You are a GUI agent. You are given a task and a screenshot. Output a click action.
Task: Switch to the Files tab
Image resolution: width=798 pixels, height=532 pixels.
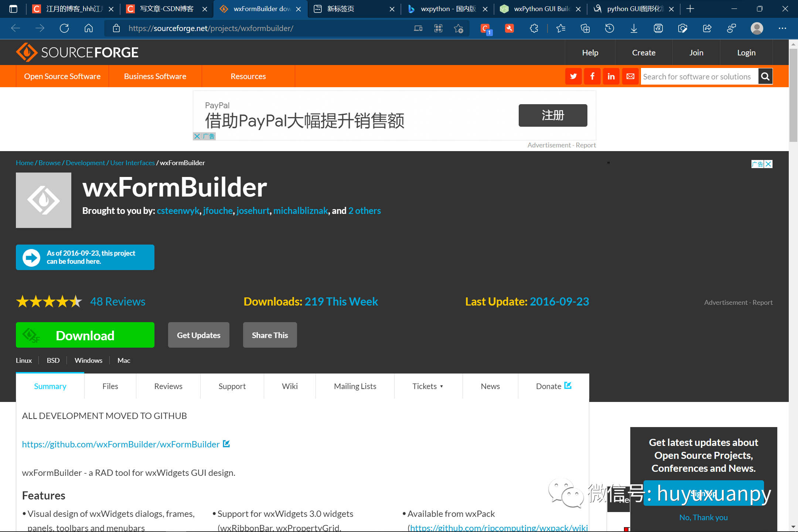[110, 386]
